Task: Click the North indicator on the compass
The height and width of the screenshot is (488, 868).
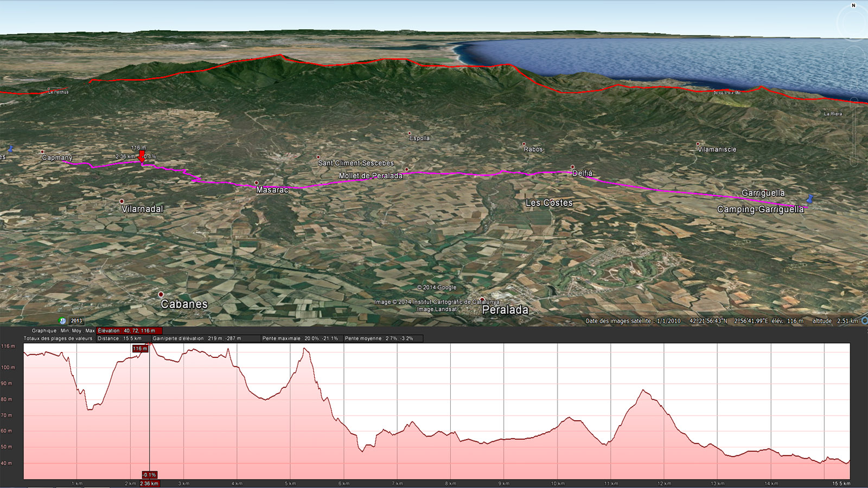Action: 853,6
